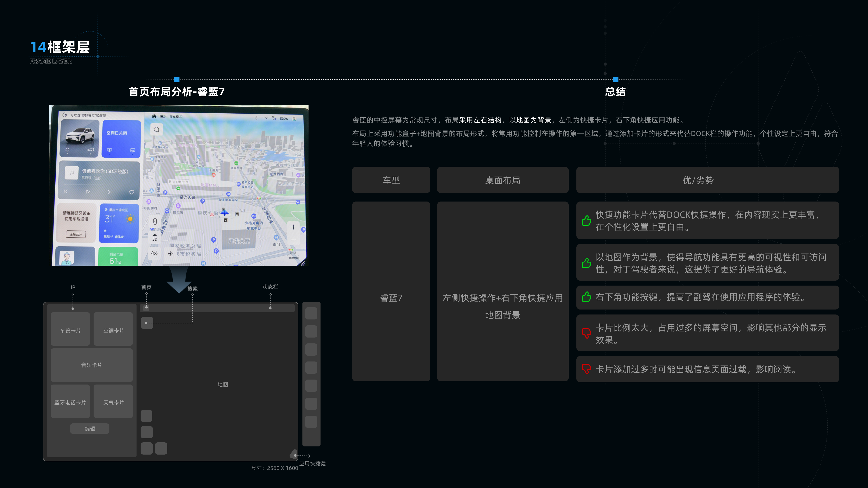Open map search with the magnifier icon

[x=157, y=130]
